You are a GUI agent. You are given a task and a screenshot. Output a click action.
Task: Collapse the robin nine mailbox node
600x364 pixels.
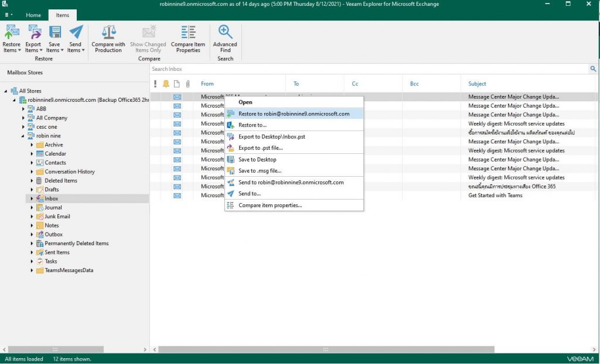23,136
